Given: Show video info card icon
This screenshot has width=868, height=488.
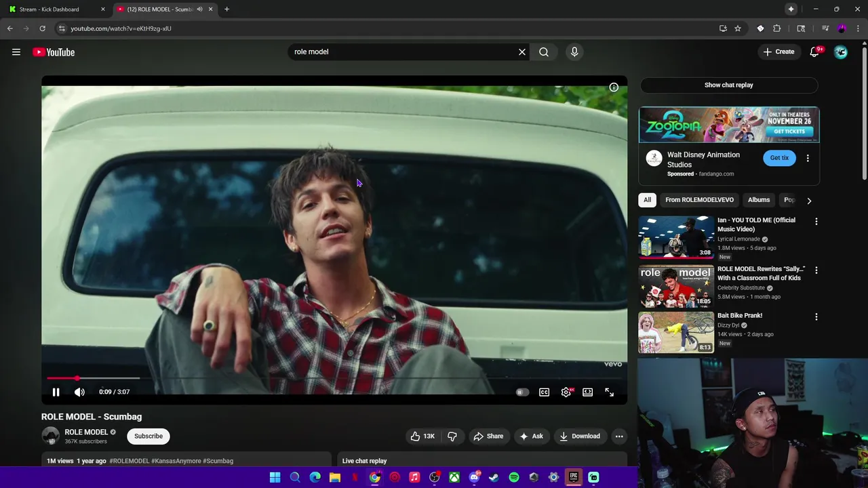Looking at the screenshot, I should click(614, 87).
